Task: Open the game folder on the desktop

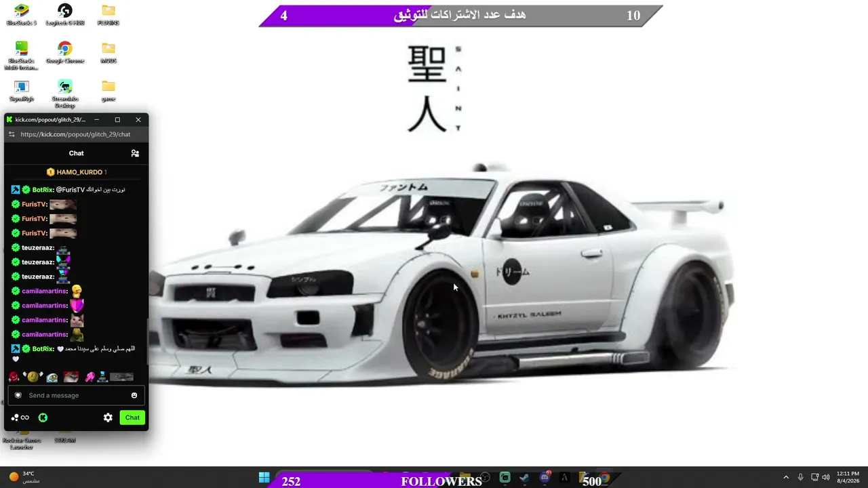Action: (108, 91)
